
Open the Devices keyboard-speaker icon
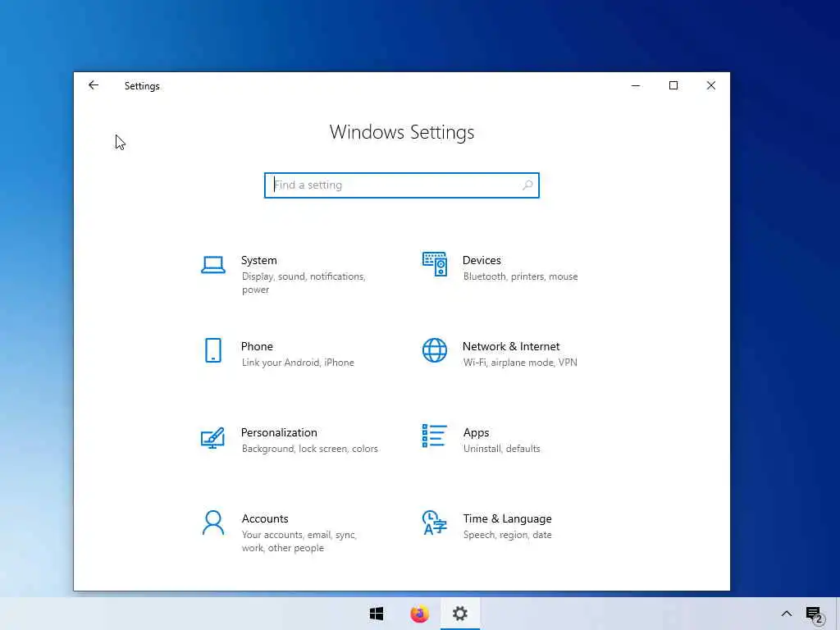(x=435, y=264)
